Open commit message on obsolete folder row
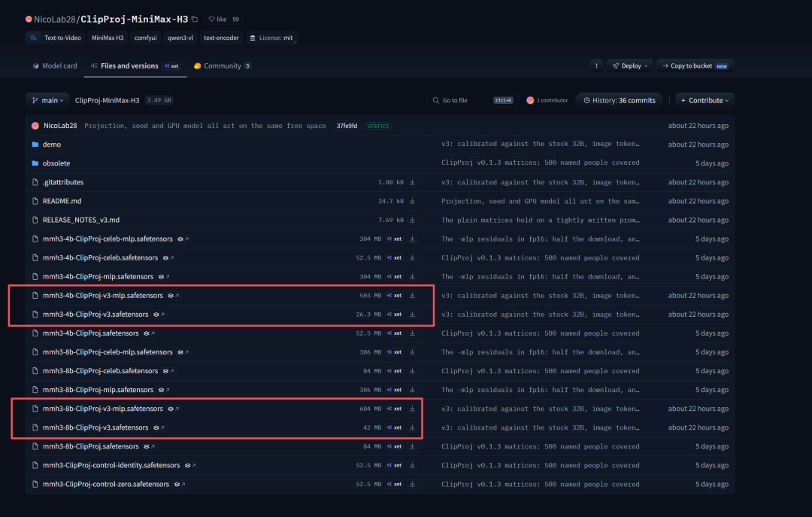 (x=540, y=163)
